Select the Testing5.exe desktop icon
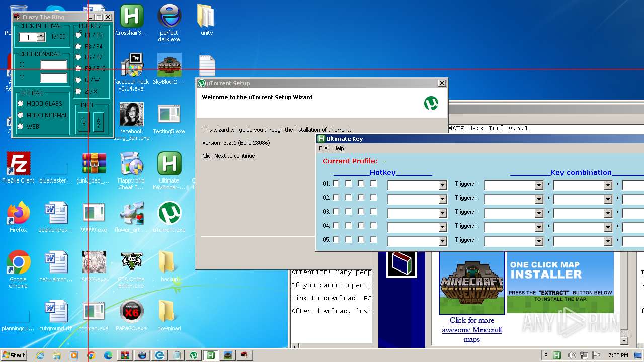644x362 pixels. [x=169, y=119]
